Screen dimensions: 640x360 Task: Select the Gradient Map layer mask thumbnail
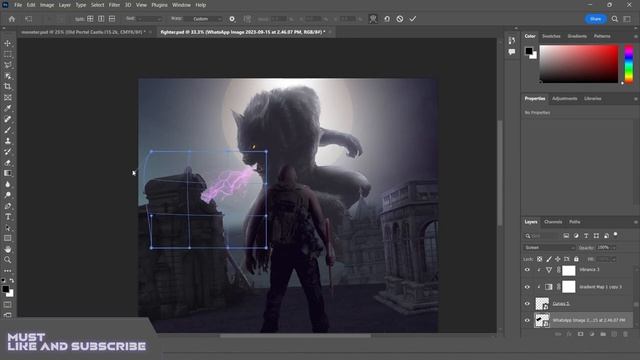[x=569, y=287]
